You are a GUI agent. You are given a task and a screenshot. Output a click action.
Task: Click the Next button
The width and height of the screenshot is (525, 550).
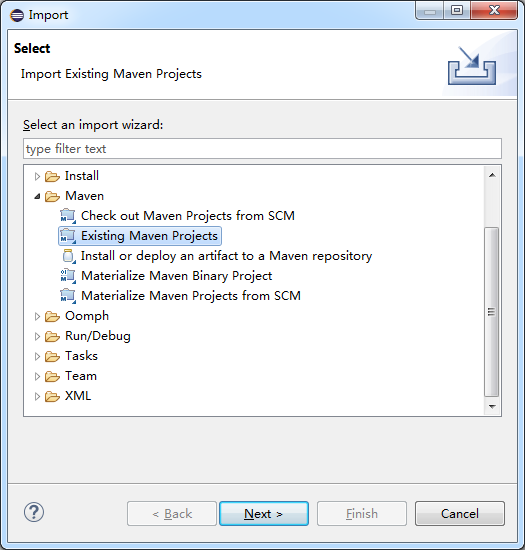pos(264,514)
